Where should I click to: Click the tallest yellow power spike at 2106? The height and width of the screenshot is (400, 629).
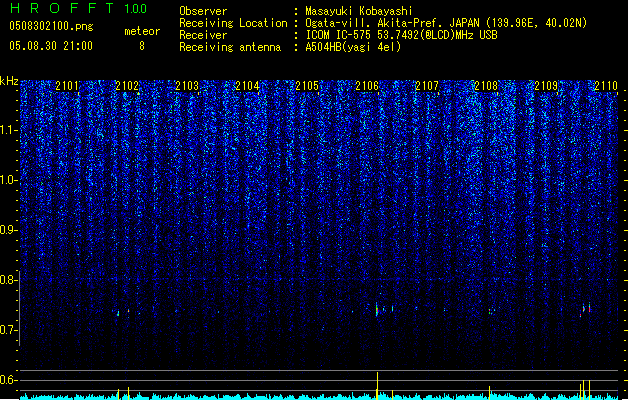[377, 385]
